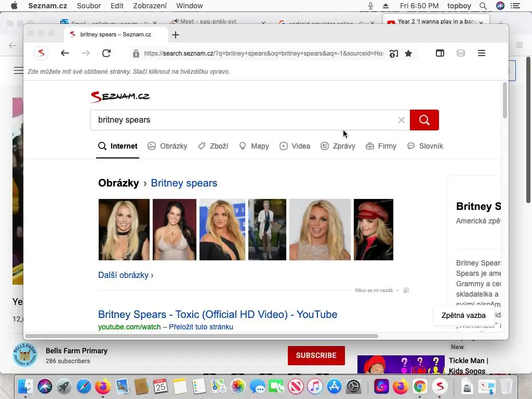Bookmark page with the star icon
532x399 pixels.
(408, 54)
